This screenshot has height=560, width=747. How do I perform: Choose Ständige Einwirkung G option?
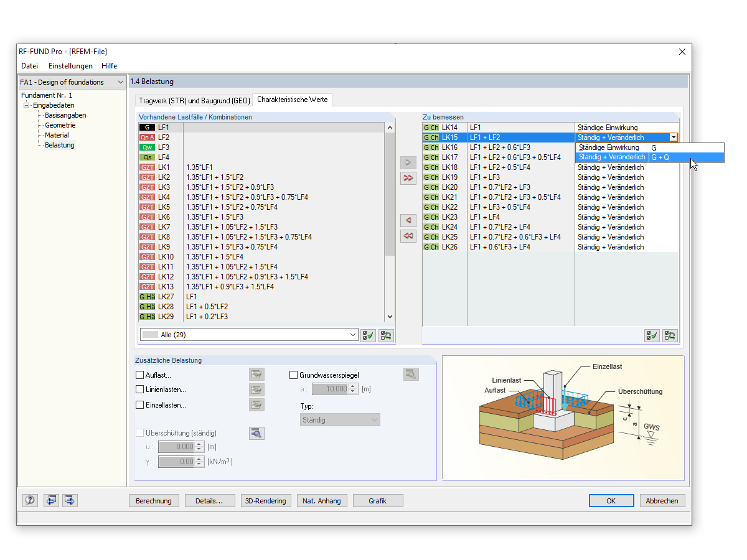pyautogui.click(x=651, y=147)
